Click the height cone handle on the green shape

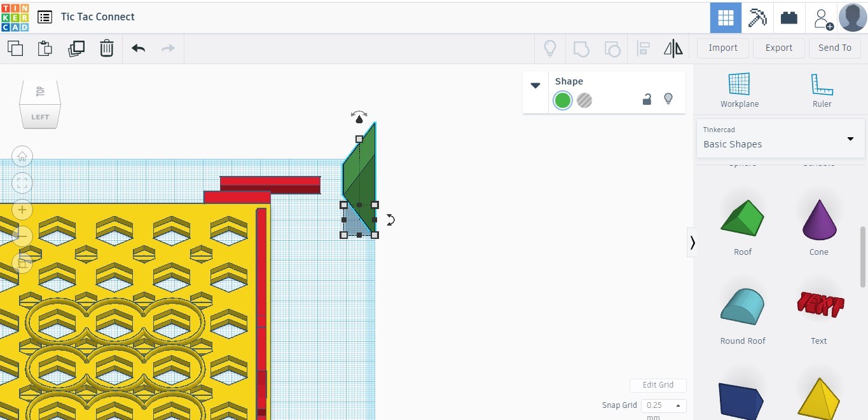pyautogui.click(x=360, y=119)
